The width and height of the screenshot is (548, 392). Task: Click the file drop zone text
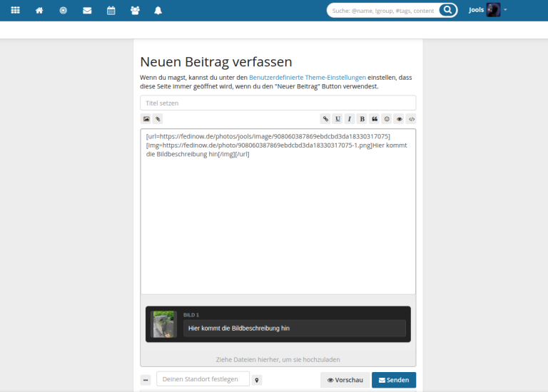click(x=278, y=359)
